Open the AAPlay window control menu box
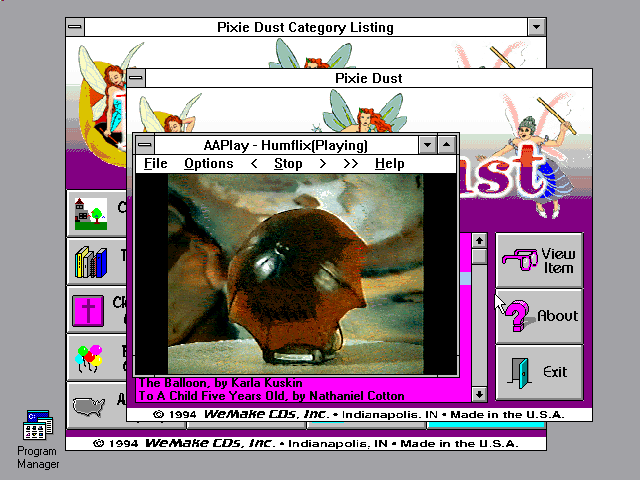 tap(145, 145)
